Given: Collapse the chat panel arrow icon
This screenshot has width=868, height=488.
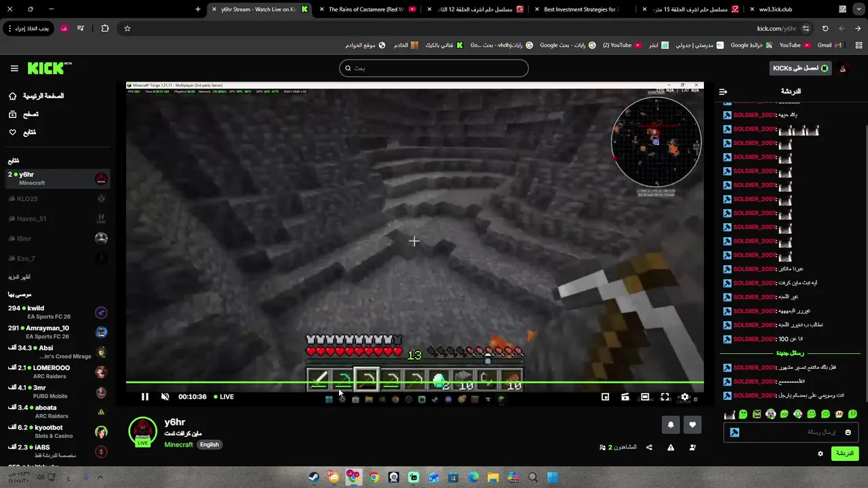Looking at the screenshot, I should click(x=723, y=91).
